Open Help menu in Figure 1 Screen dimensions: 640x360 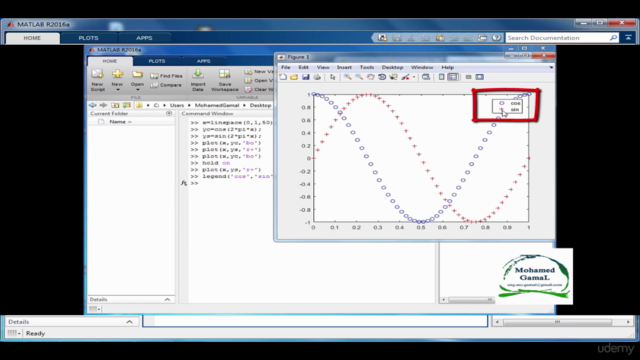(447, 67)
